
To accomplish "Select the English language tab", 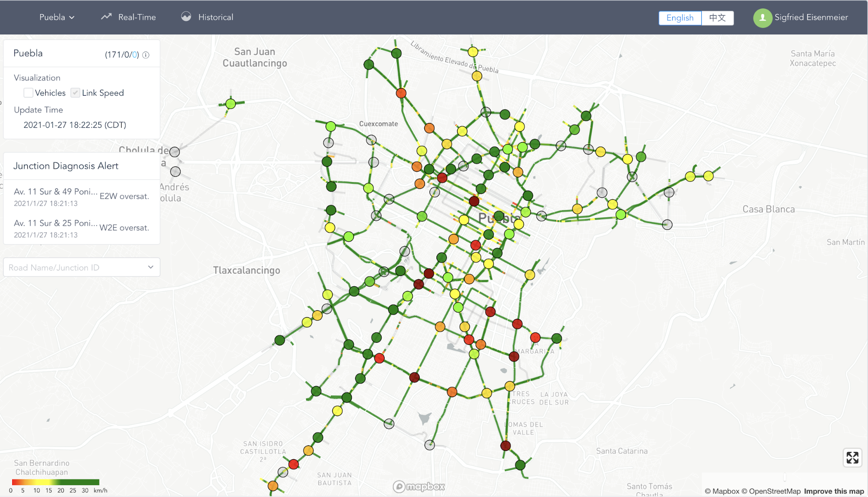I will tap(680, 18).
